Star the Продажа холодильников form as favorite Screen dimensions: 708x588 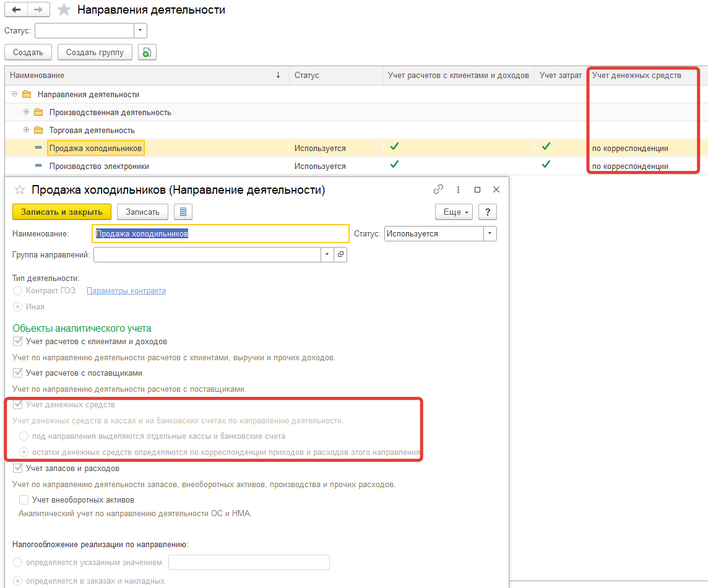pyautogui.click(x=20, y=190)
